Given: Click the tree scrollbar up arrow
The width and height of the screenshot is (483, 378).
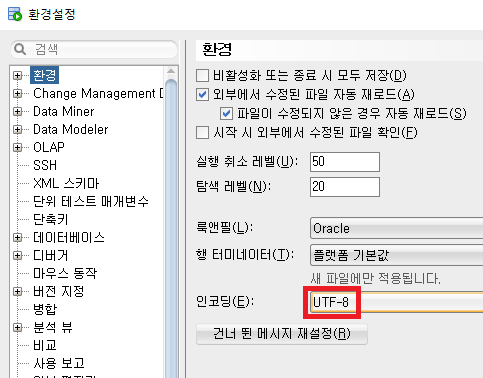Looking at the screenshot, I should [x=171, y=71].
